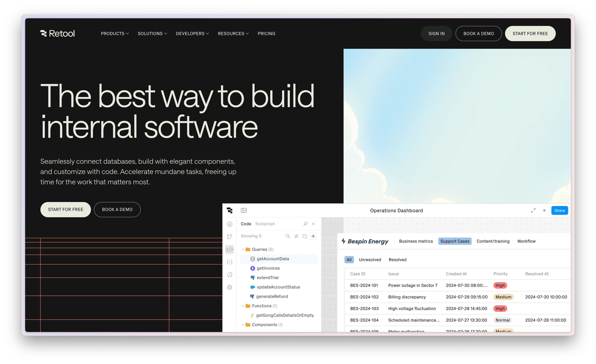Filter cases by Unresolved
596x364 pixels.
[370, 260]
